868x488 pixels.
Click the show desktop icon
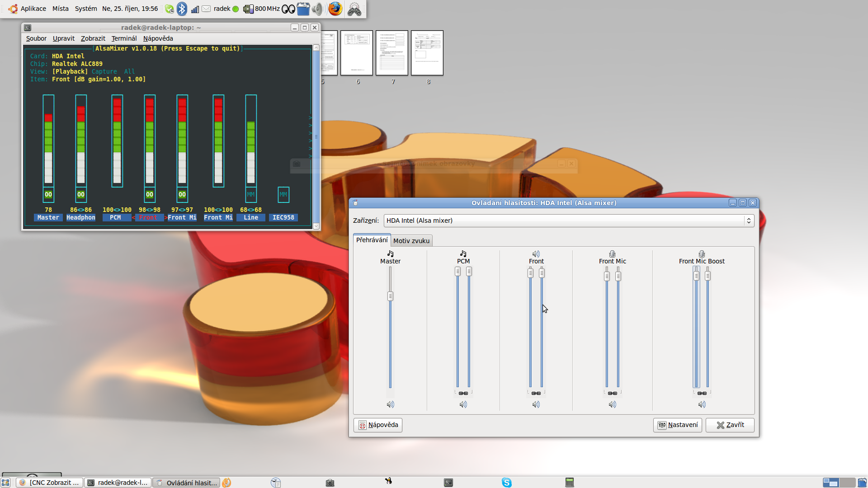pos(5,483)
